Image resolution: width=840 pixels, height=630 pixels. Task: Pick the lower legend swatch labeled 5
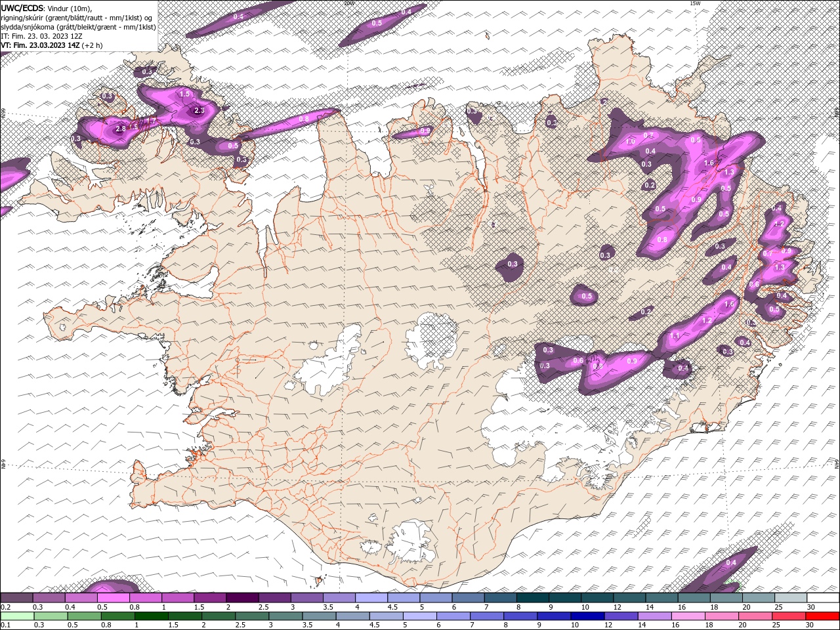419,616
